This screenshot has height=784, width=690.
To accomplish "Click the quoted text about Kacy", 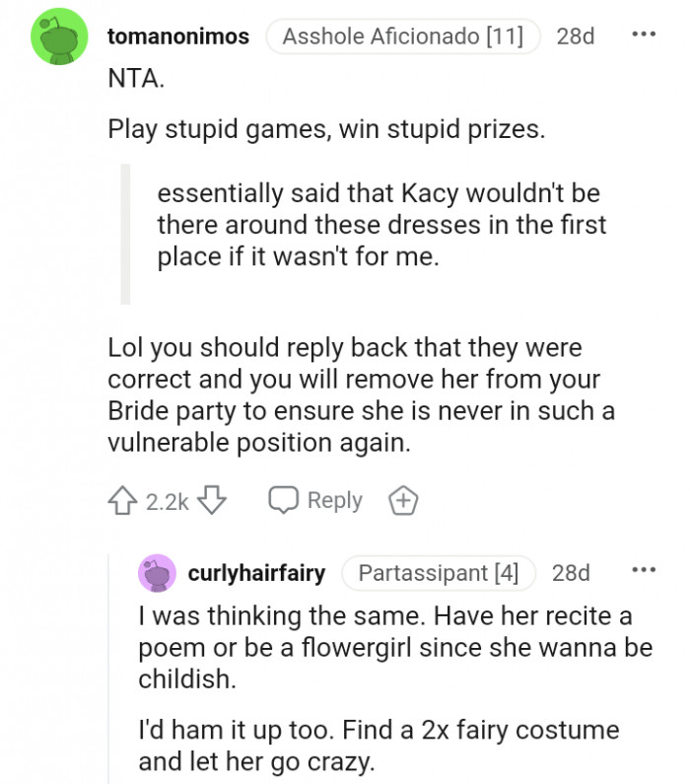I will (379, 224).
